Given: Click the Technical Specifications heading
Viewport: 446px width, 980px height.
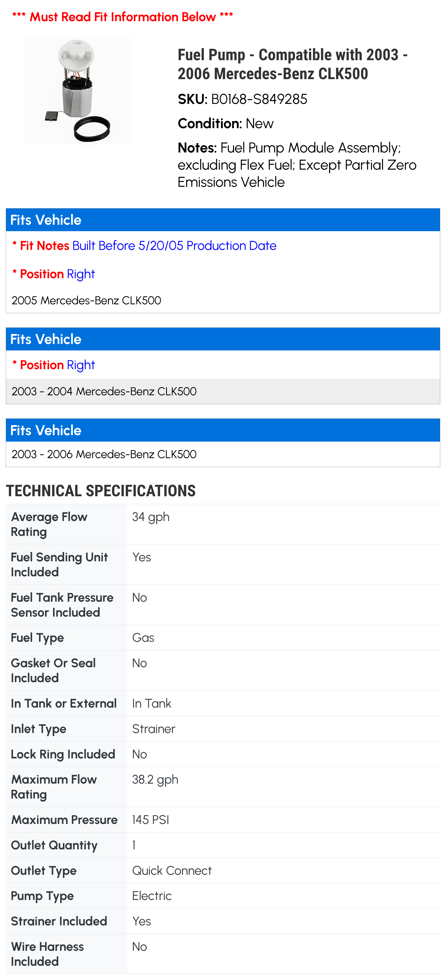Looking at the screenshot, I should (x=101, y=491).
